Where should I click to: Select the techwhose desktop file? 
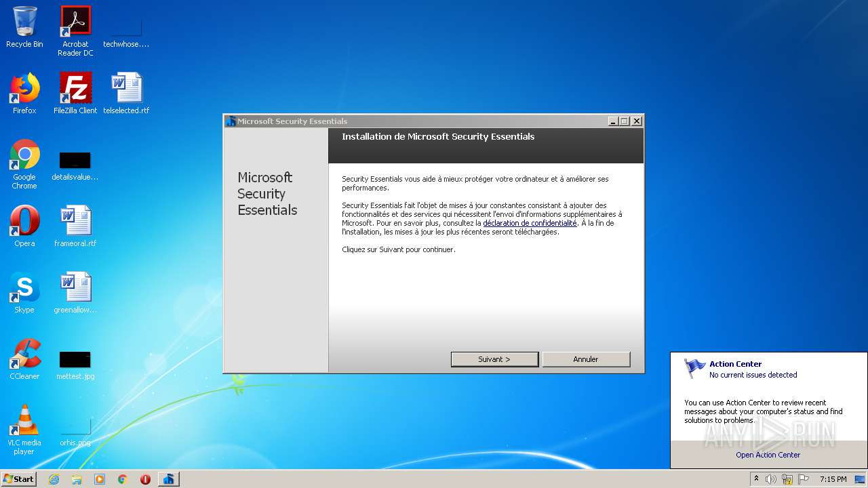(126, 30)
